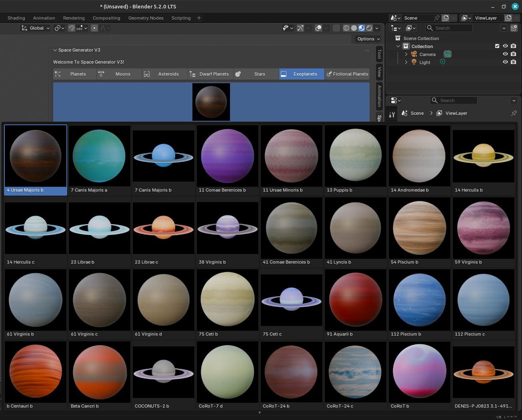Hide the Camera in viewport
Screen dimensions: 522x420
tap(505, 54)
